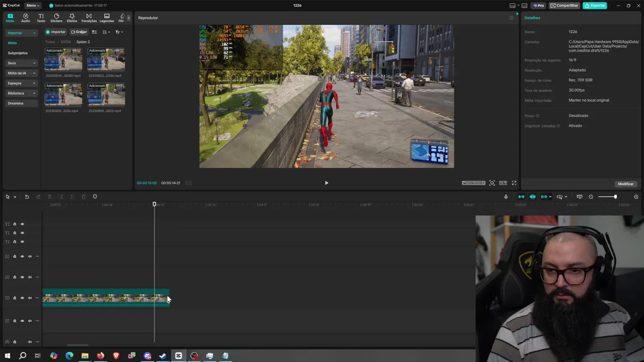644x362 pixels.
Task: Open the Pro upgrade badge
Action: coord(538,6)
